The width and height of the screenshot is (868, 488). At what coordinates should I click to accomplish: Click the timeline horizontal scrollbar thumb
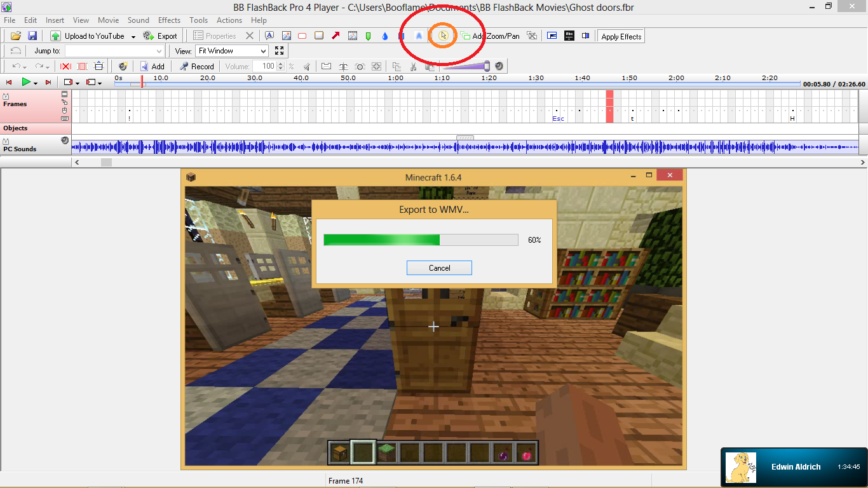pyautogui.click(x=106, y=163)
